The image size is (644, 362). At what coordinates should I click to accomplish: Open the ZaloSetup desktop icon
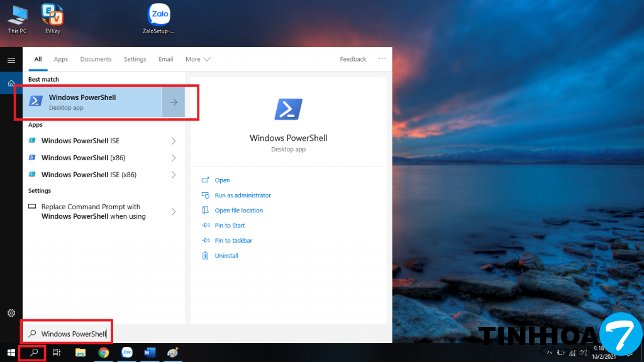point(158,18)
